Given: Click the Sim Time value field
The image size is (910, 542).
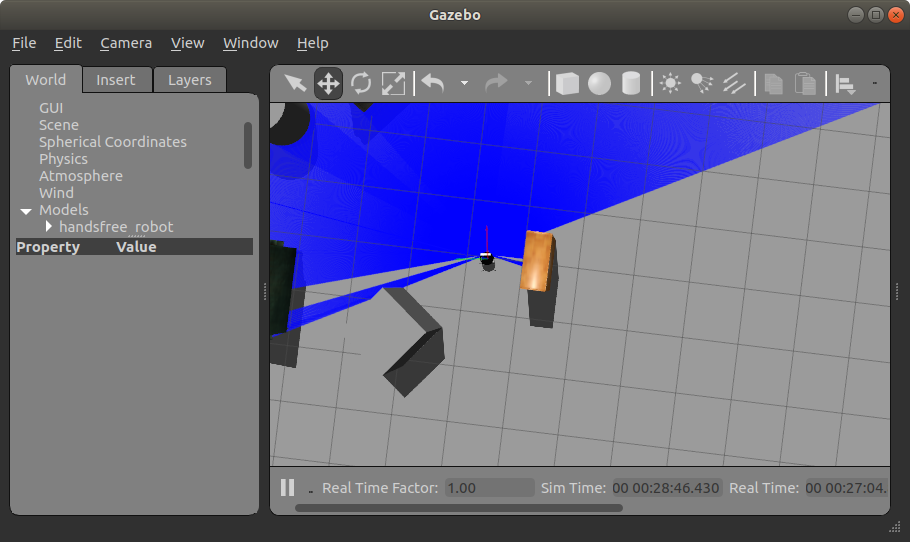Looking at the screenshot, I should (x=666, y=487).
